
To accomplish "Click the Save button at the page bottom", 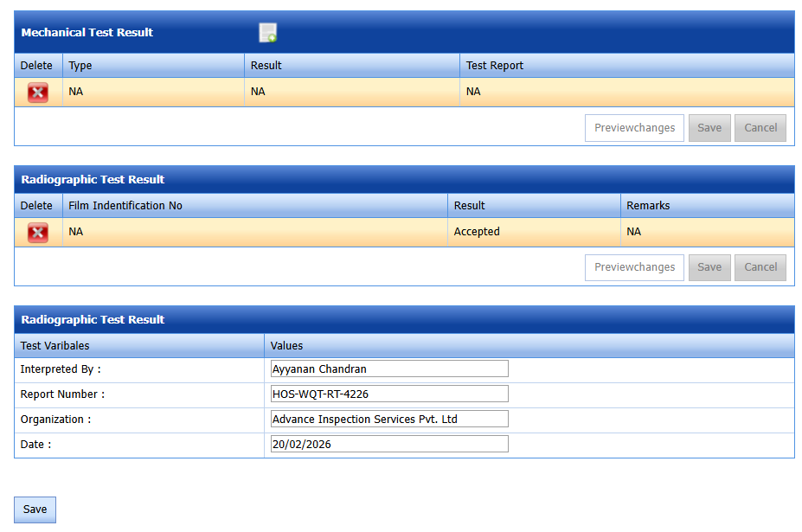I will pos(35,510).
